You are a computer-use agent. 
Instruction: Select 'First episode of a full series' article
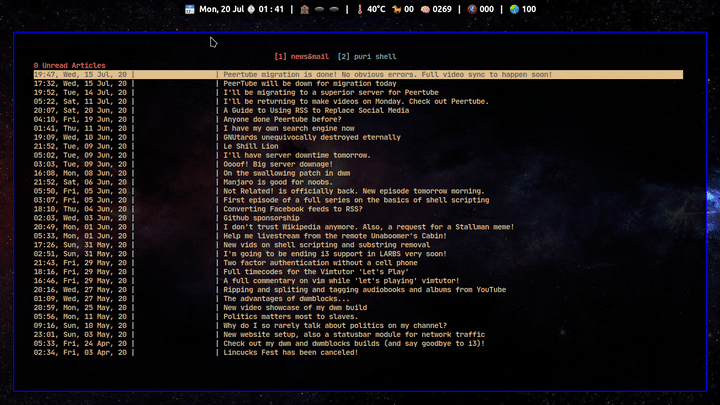[358, 200]
